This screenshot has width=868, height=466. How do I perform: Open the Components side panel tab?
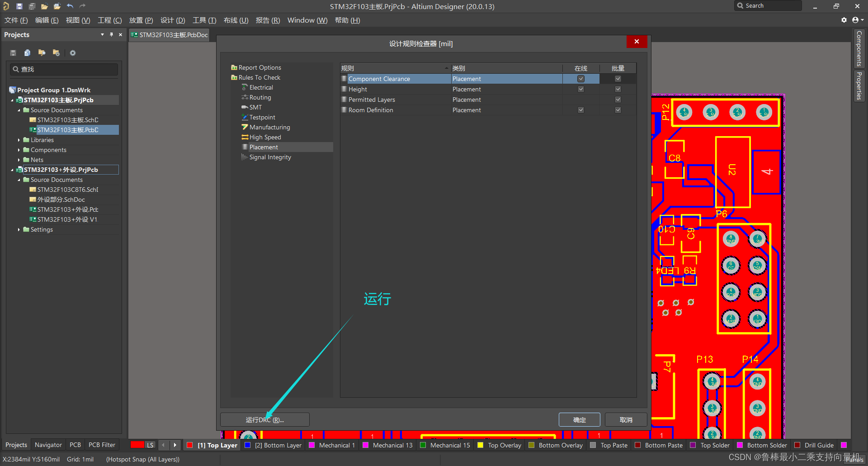(859, 49)
